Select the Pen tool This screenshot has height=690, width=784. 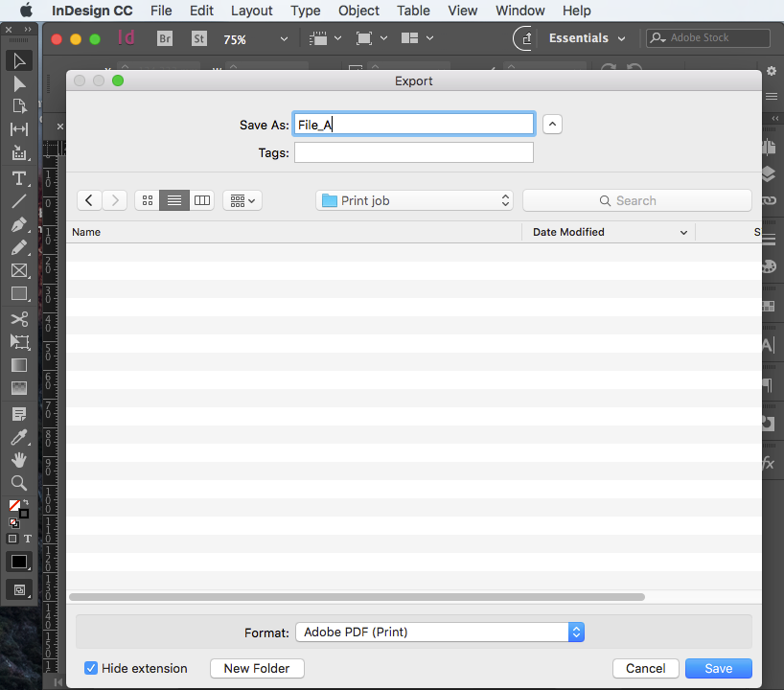(x=19, y=225)
